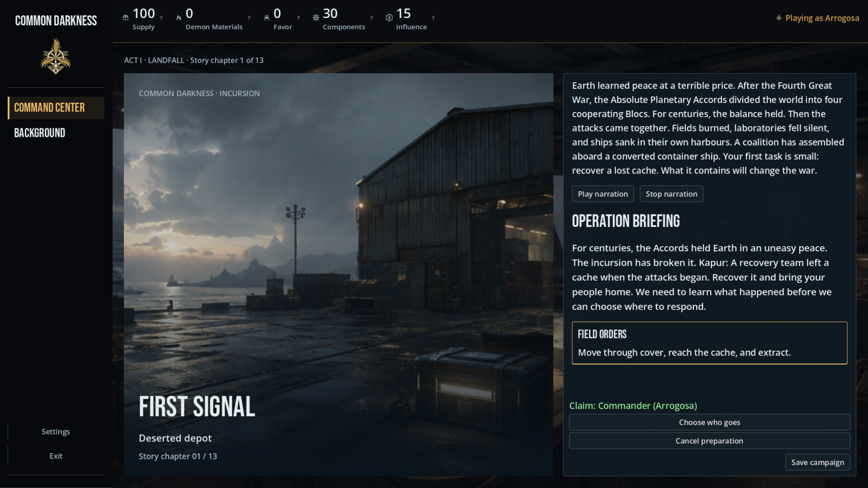Click the Influence hexagon icon
Viewport: 868px width, 488px height.
[x=389, y=18]
